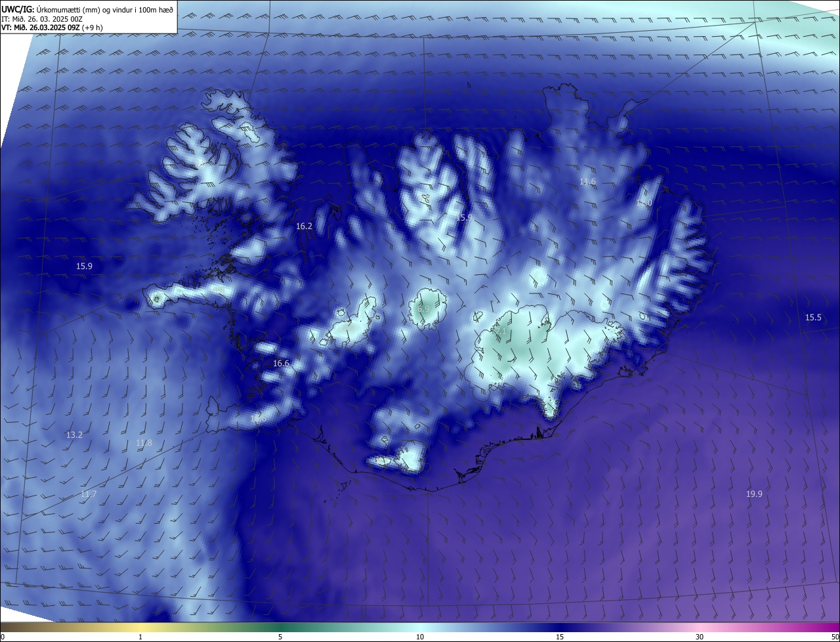This screenshot has height=642, width=840.
Task: Click the map value 13.2
Action: pyautogui.click(x=74, y=435)
